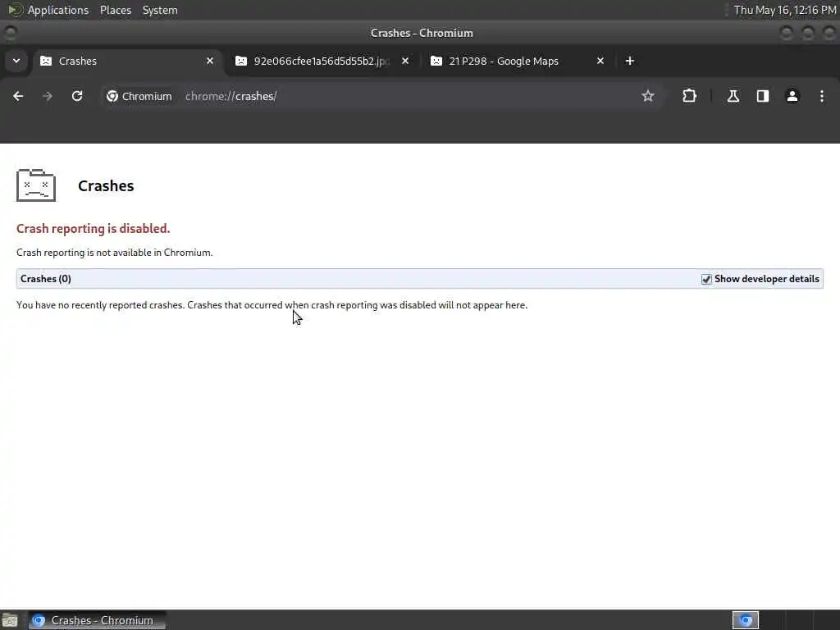Bookmark this page with the star icon
The image size is (840, 630).
(x=648, y=96)
